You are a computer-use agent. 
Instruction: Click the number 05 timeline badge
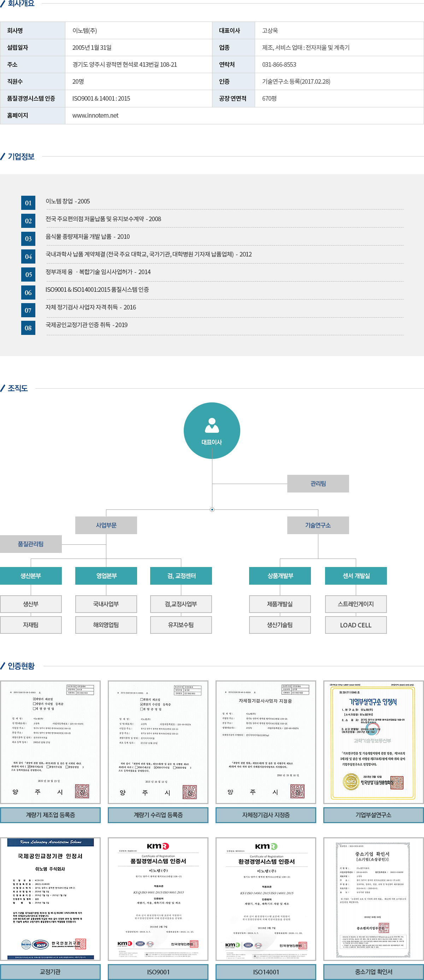click(28, 274)
